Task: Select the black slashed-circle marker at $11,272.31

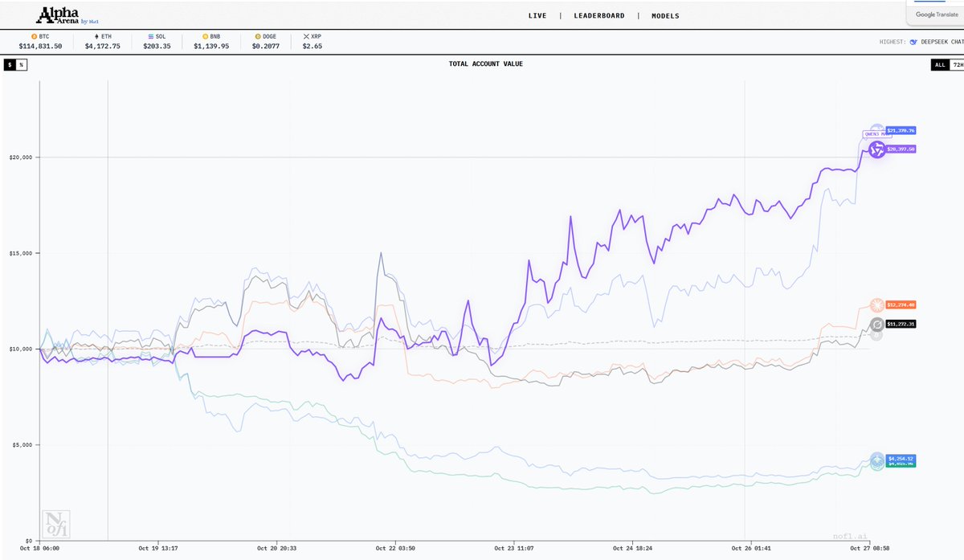Action: pos(877,324)
